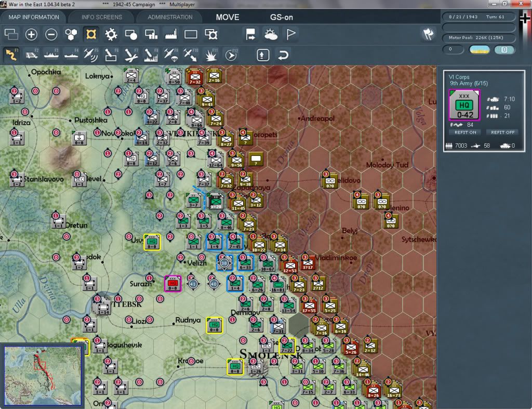Open the Administration tab

pyautogui.click(x=170, y=17)
